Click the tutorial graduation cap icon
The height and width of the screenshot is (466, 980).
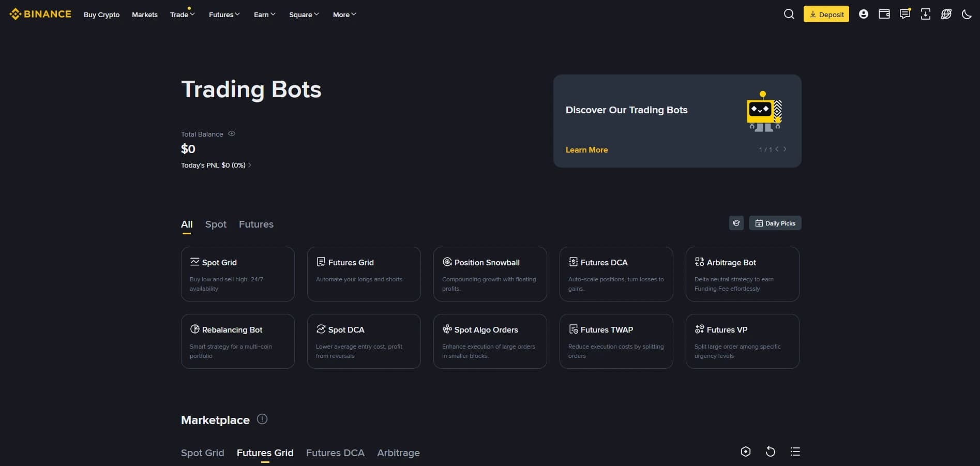(x=736, y=223)
